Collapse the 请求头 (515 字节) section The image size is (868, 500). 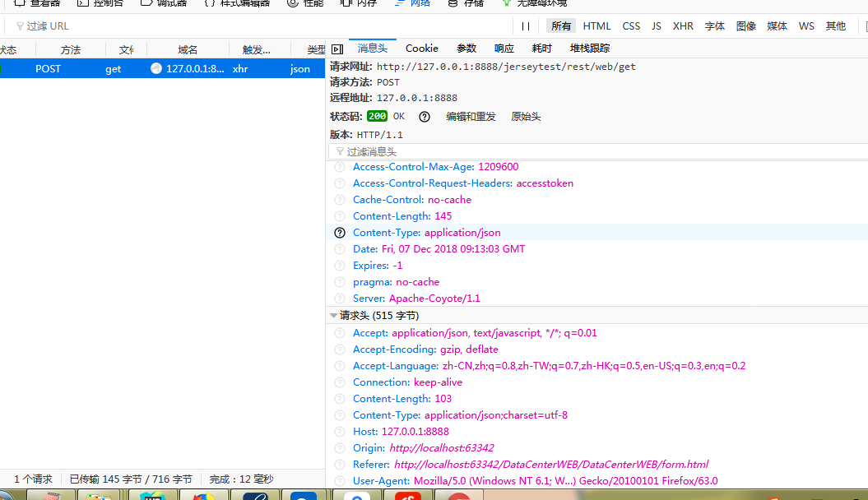point(333,316)
